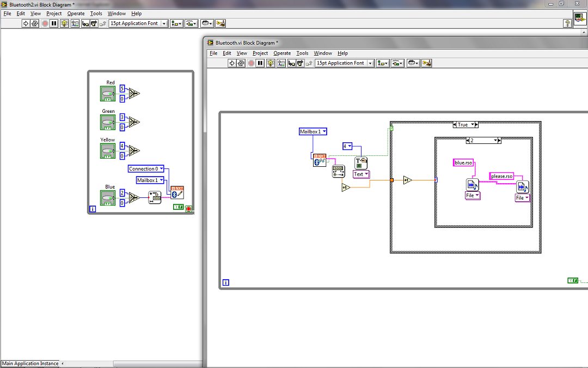Toggle Highlight Execution lightbulb in Bluetooth2.vi
Viewport: 588px width, 368px height.
pos(64,23)
